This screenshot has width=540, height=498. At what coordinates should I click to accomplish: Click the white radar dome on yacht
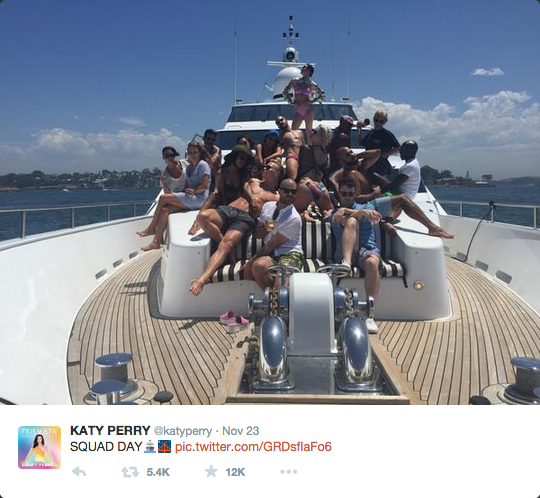[288, 83]
